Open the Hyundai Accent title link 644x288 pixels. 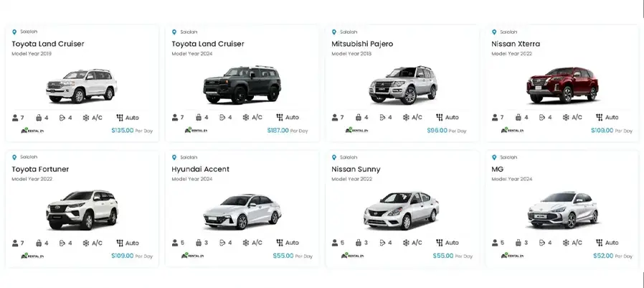coord(200,169)
